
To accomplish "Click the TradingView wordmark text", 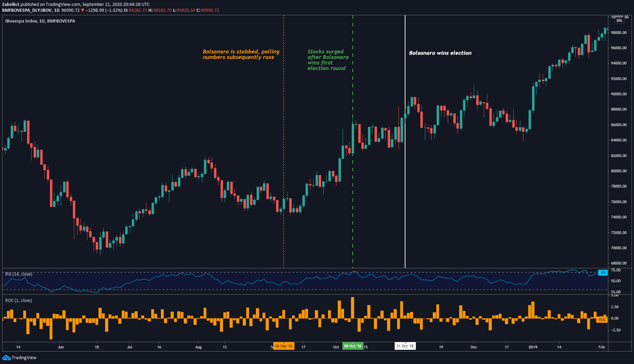I will 24,358.
